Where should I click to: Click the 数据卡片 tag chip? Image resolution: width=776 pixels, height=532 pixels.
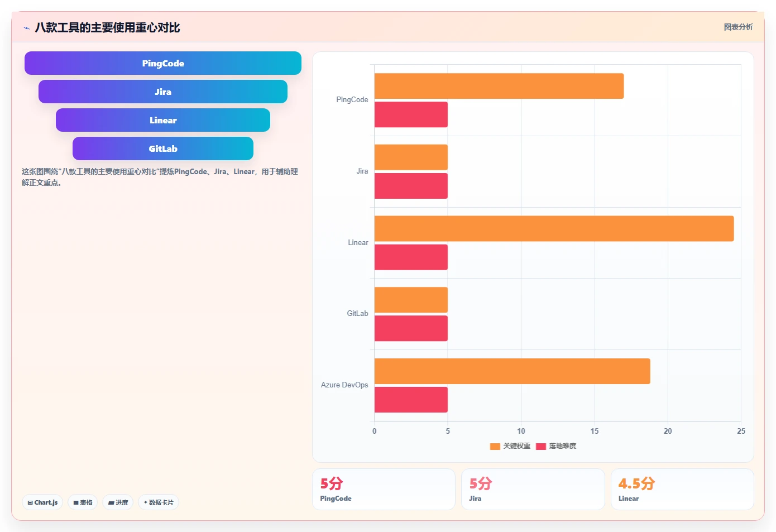pos(159,502)
